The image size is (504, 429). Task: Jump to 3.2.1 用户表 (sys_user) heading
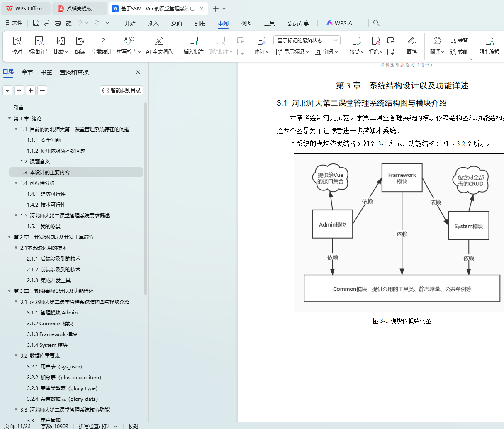point(54,366)
